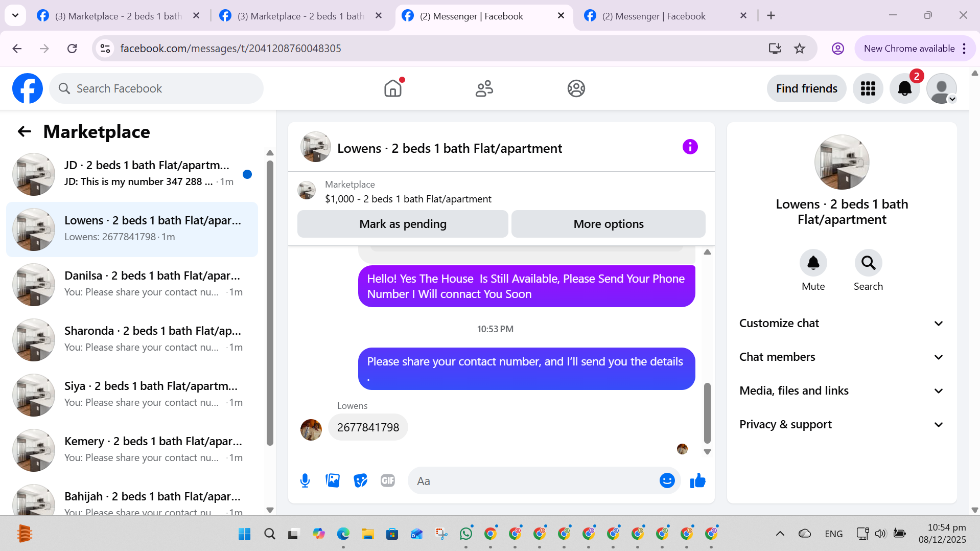Click the conversation list scrollbar
Screen dimensions: 980x551
(270, 303)
